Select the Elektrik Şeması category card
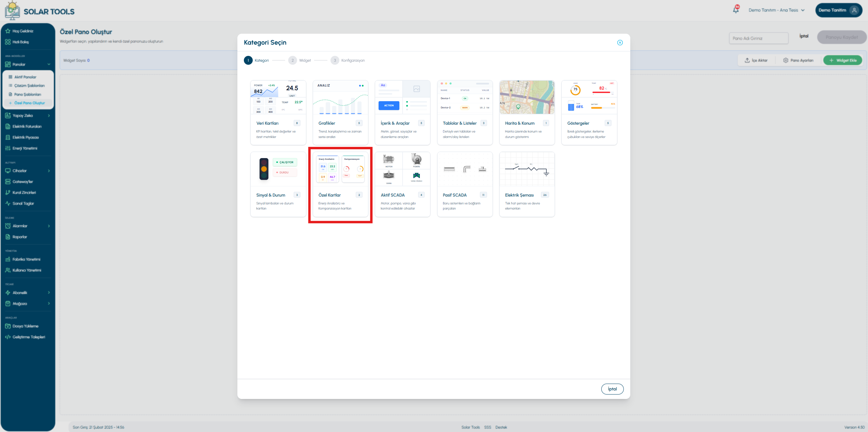 527,184
